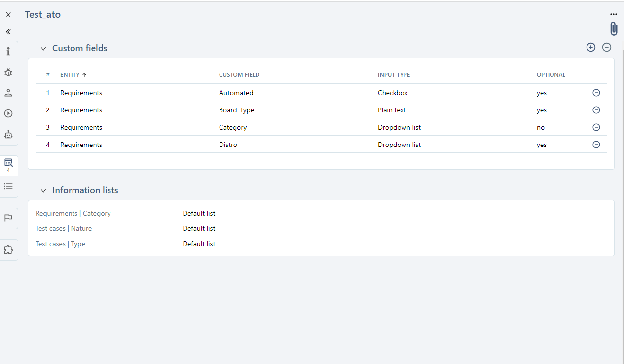Collapse the side navigation with double chevron
This screenshot has height=364, width=624.
coord(8,32)
